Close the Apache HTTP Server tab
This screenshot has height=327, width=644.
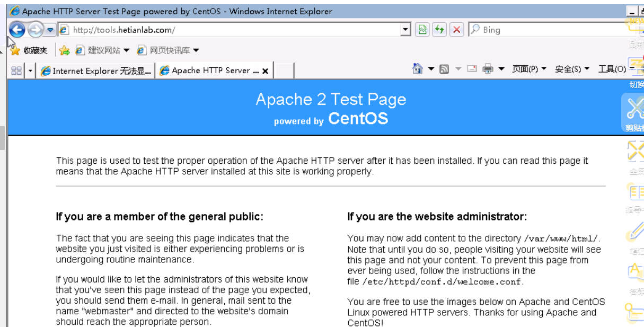click(265, 71)
